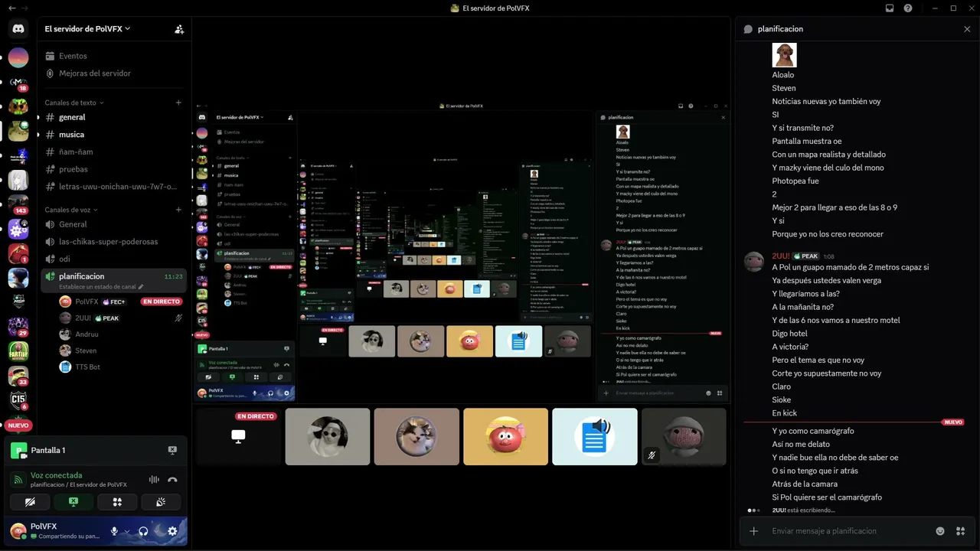This screenshot has height=551, width=980.
Task: Go forward with the title bar arrow
Action: tap(26, 8)
